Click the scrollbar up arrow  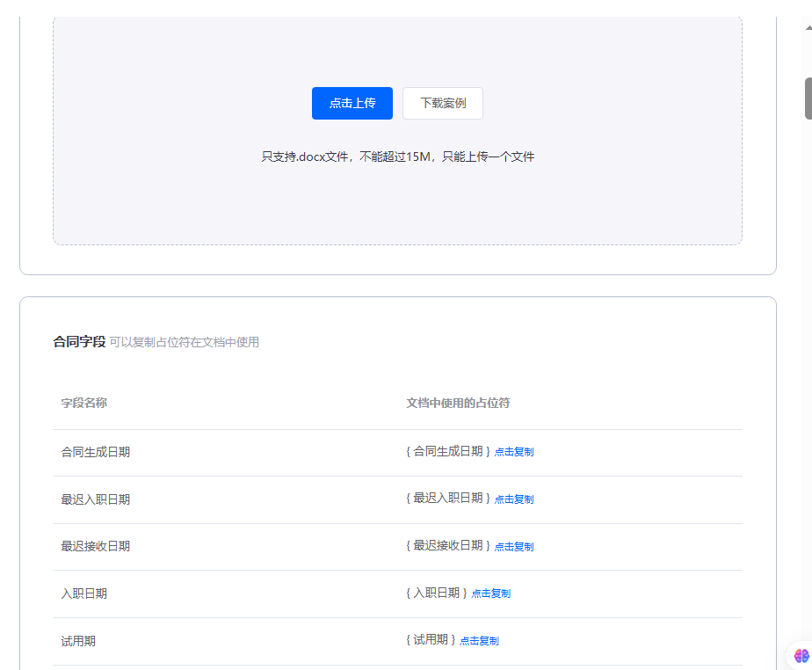point(808,27)
